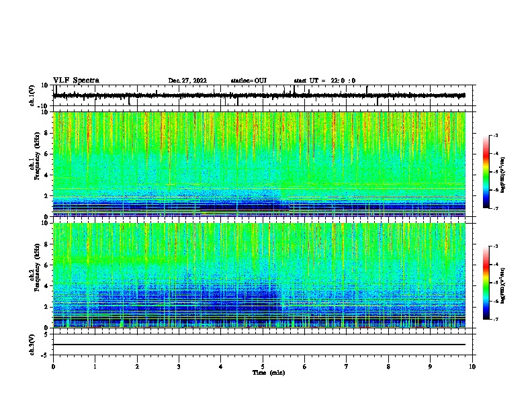Click the "-5" tick on ch.3(V) axis
Screen dimensions: 532x411
pos(45,355)
